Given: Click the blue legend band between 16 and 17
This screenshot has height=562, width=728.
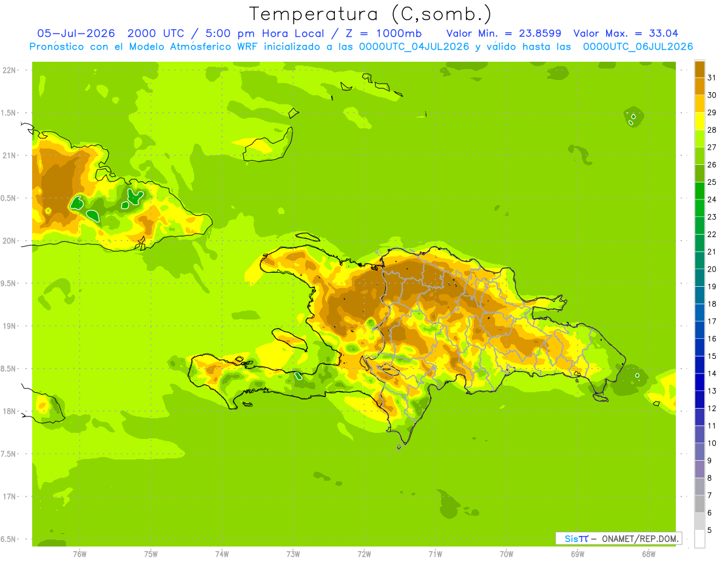Looking at the screenshot, I should point(699,330).
